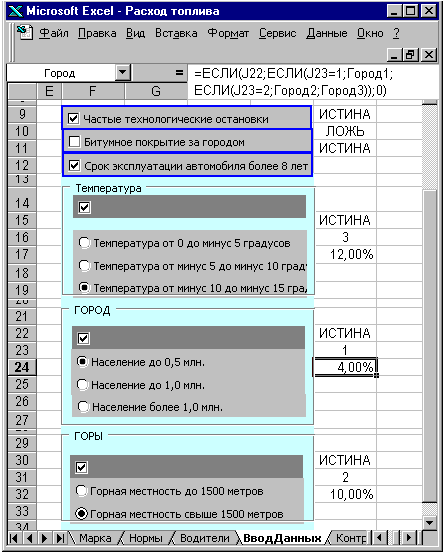Click the equals sign Edit Formula button

coord(180,73)
